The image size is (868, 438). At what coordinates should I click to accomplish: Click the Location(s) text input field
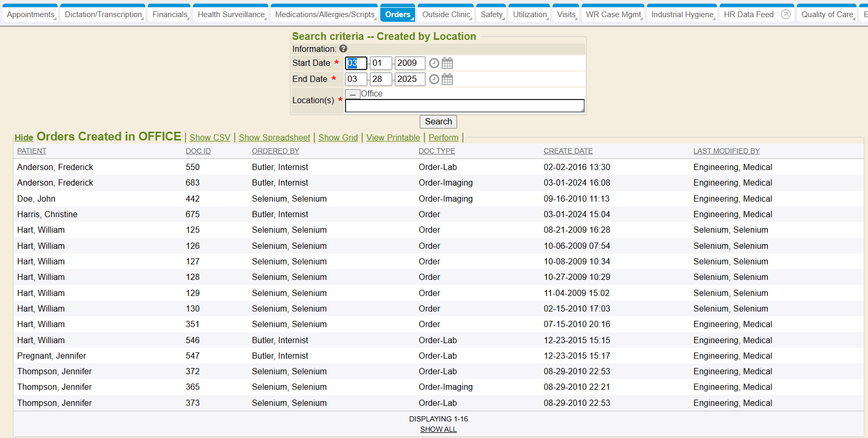464,106
